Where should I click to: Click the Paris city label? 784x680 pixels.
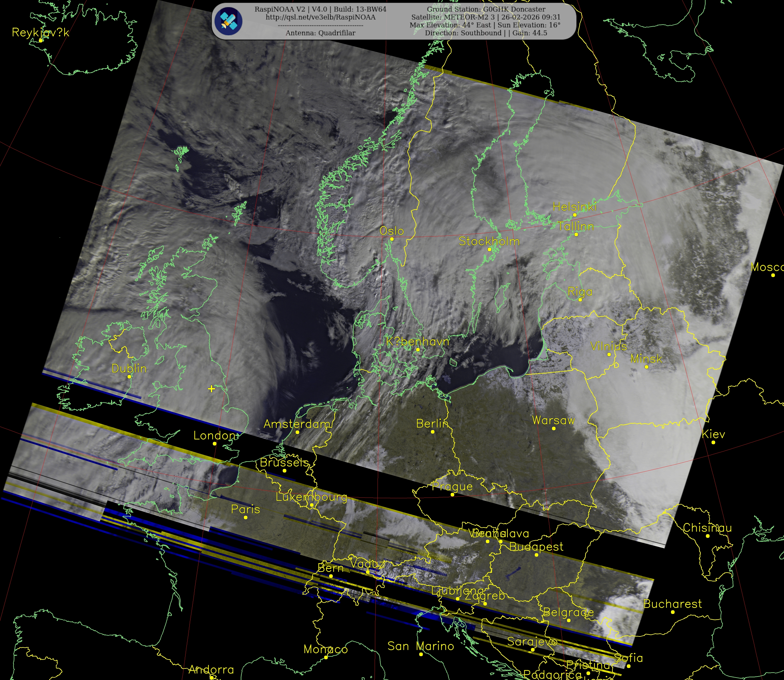pyautogui.click(x=246, y=509)
